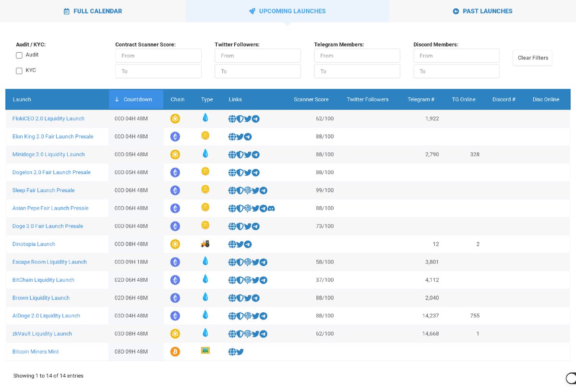
Task: Sort by Disc Online column
Action: point(546,99)
